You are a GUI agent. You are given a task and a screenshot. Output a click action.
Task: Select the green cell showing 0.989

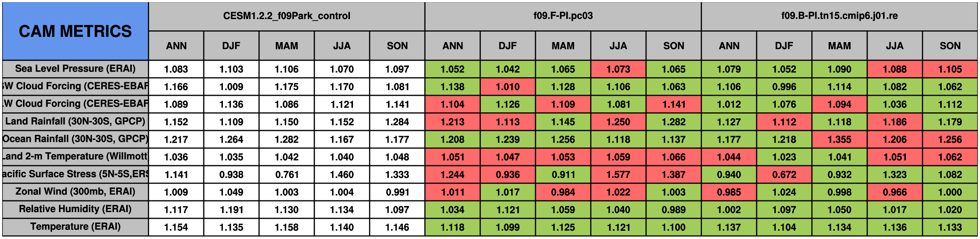[x=673, y=210]
